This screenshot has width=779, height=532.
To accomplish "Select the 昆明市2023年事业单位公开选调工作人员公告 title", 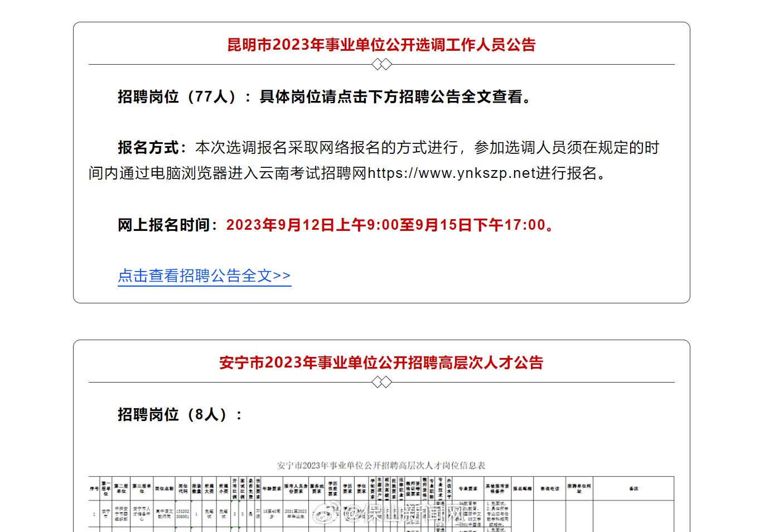I will click(x=381, y=45).
